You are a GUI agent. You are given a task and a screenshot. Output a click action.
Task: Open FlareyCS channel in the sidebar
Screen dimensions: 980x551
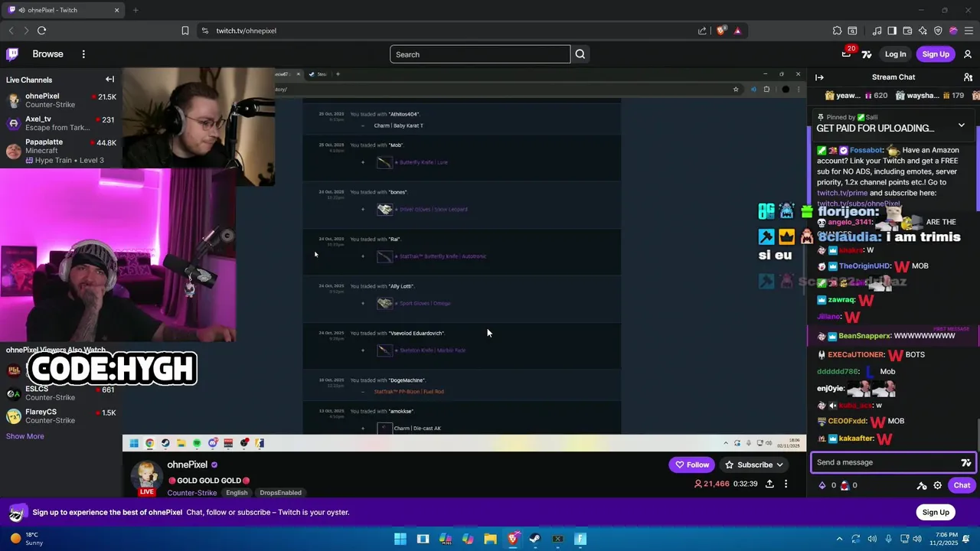click(61, 416)
